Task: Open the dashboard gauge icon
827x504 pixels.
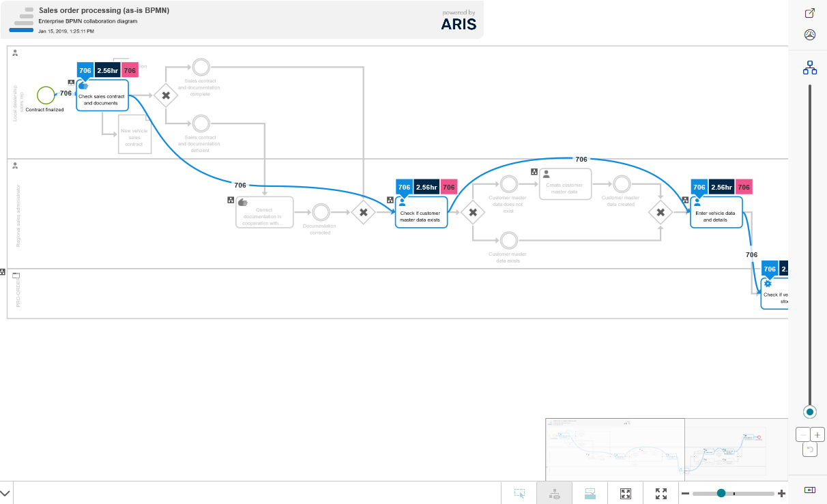Action: (x=810, y=35)
